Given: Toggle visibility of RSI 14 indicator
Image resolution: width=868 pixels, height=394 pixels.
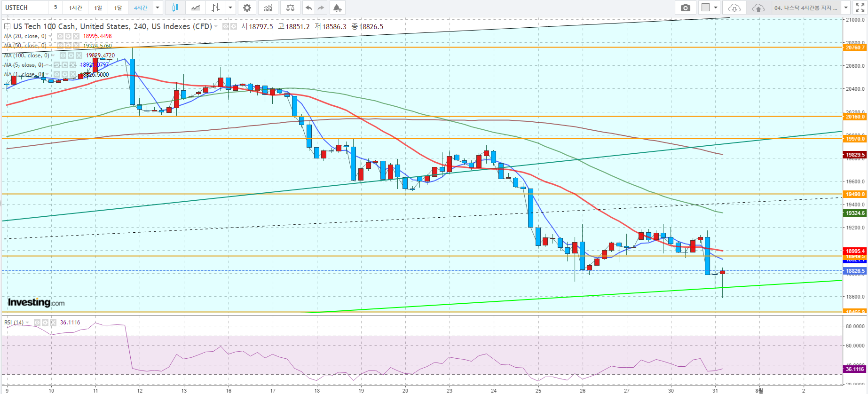Looking at the screenshot, I should click(37, 323).
